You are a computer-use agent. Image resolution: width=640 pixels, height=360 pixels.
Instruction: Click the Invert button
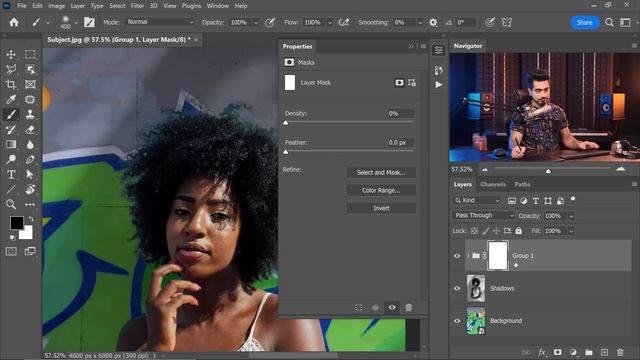(381, 208)
